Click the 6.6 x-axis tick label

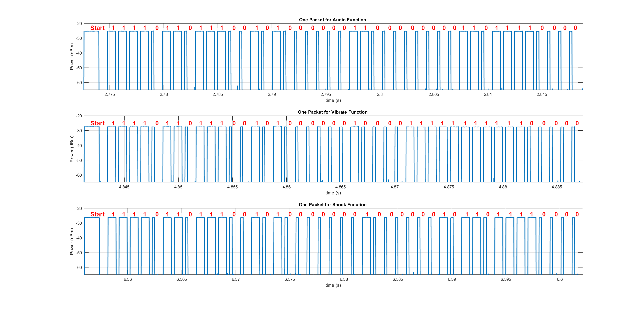[560, 279]
